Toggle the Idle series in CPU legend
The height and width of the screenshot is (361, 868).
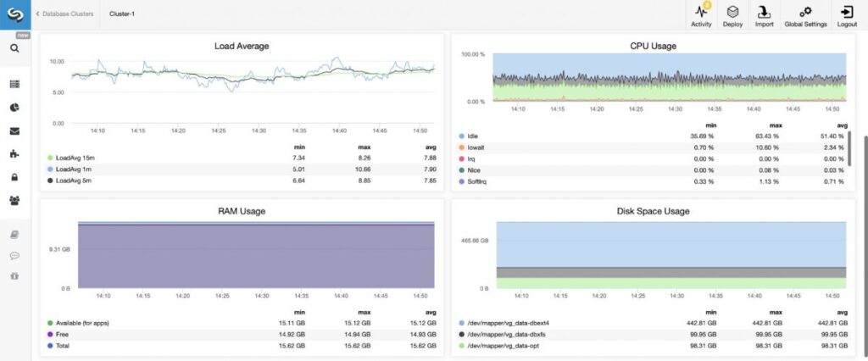pos(468,136)
